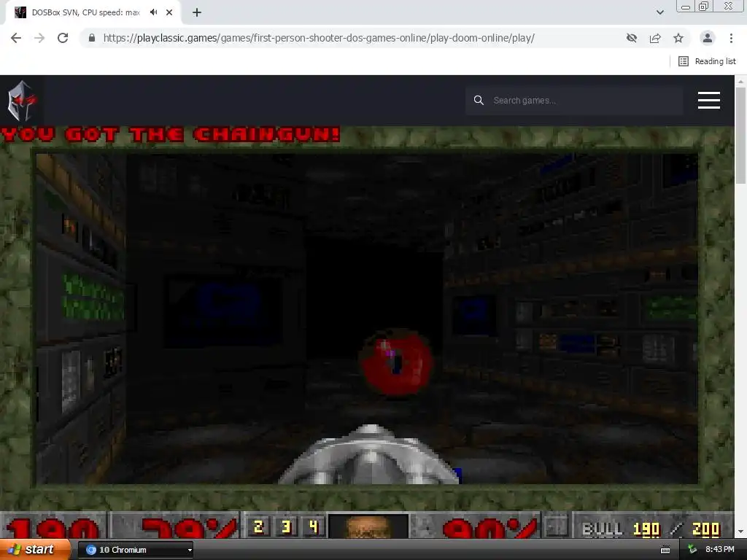Click the keyboard icon in system tray
The image size is (747, 560).
tap(665, 550)
